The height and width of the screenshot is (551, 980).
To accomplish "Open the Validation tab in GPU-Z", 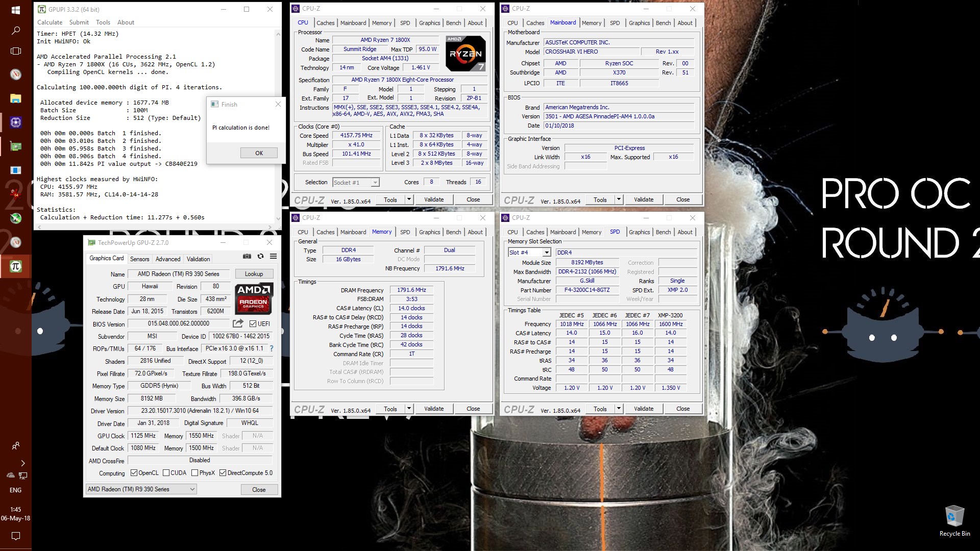I will [198, 259].
